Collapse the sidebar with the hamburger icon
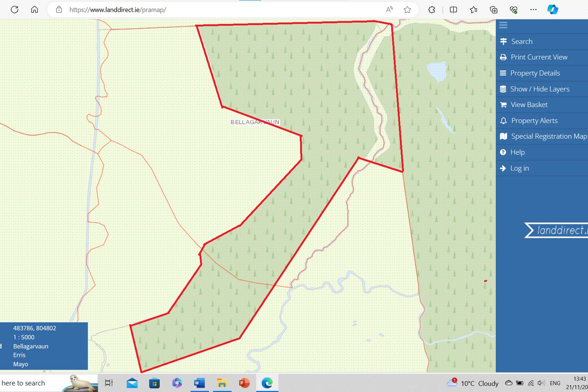The width and height of the screenshot is (588, 392). 503,25
